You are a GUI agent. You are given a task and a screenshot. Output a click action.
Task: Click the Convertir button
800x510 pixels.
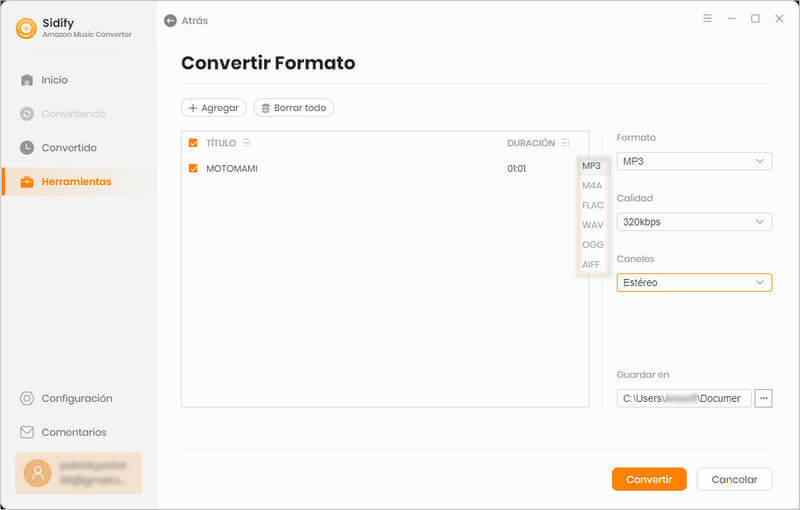coord(649,479)
